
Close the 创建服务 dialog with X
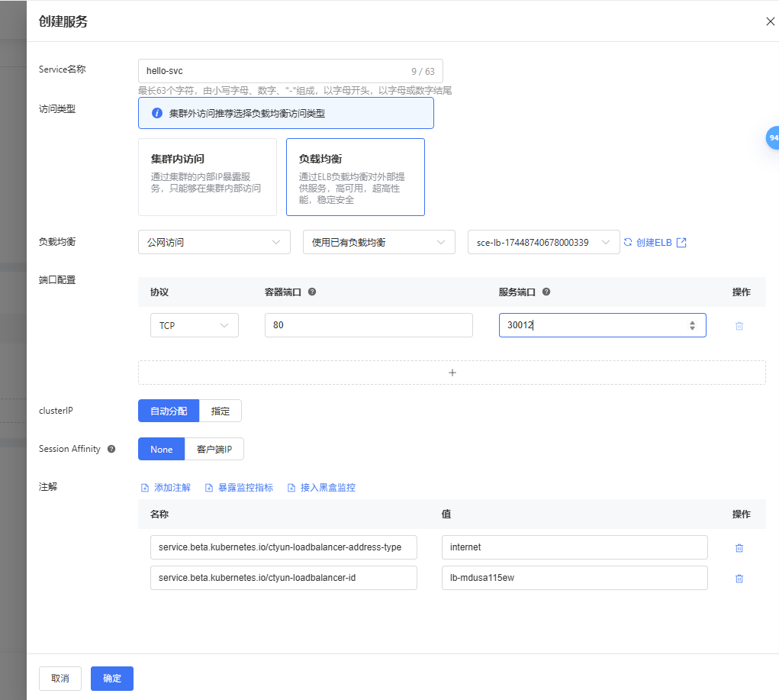[x=770, y=21]
